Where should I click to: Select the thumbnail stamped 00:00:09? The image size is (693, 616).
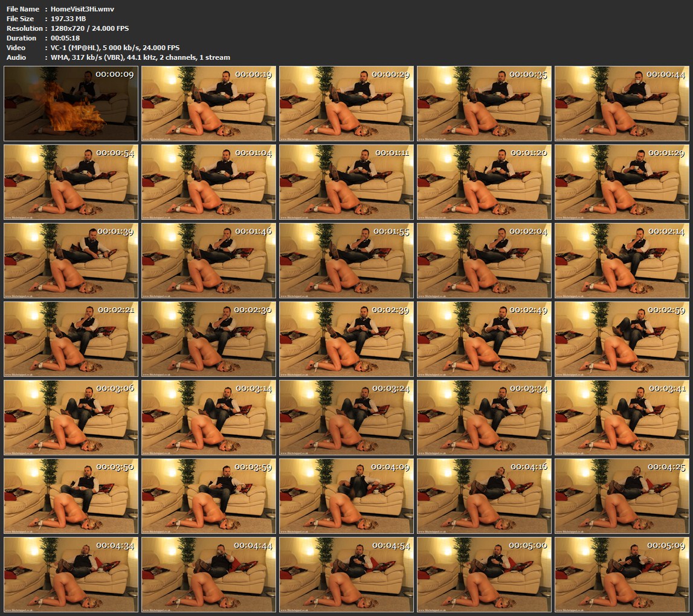click(x=71, y=103)
